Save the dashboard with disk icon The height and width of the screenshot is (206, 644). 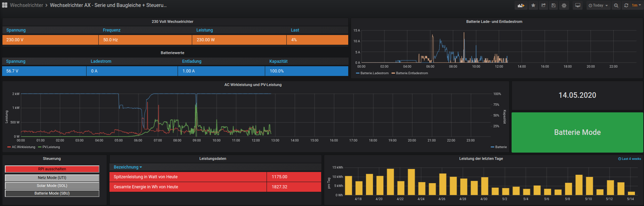pos(553,6)
